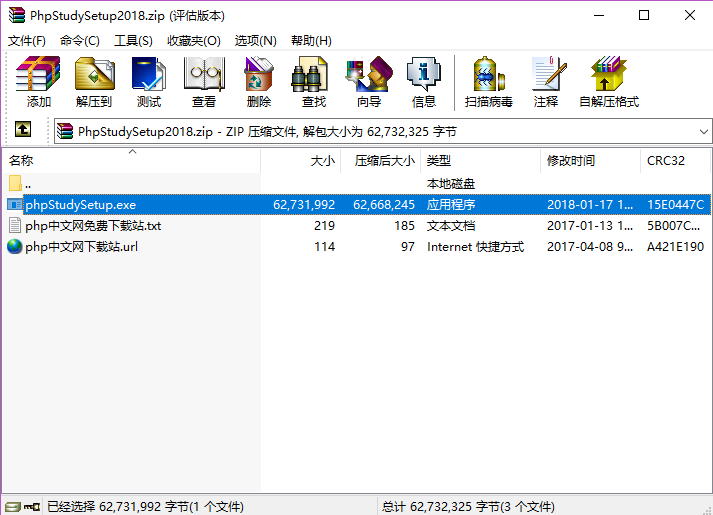Click the archive icon in address bar
Image resolution: width=713 pixels, height=515 pixels.
[65, 131]
